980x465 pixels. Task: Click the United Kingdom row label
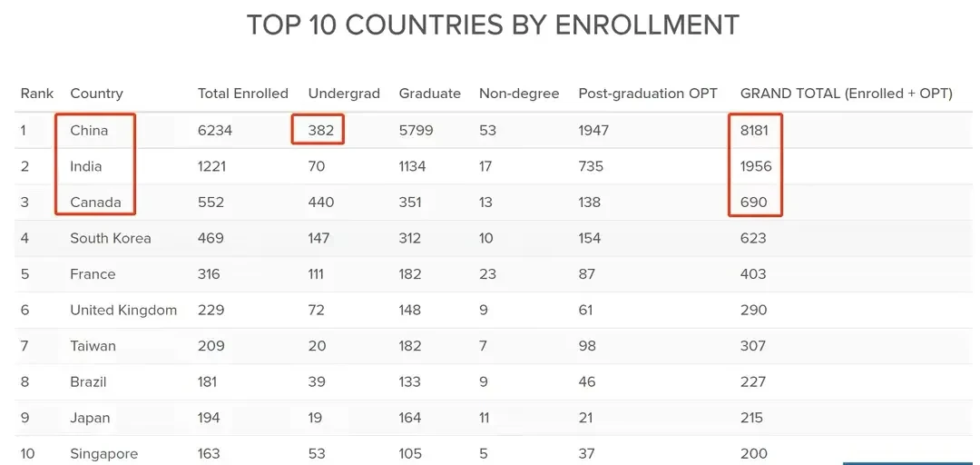click(x=123, y=311)
